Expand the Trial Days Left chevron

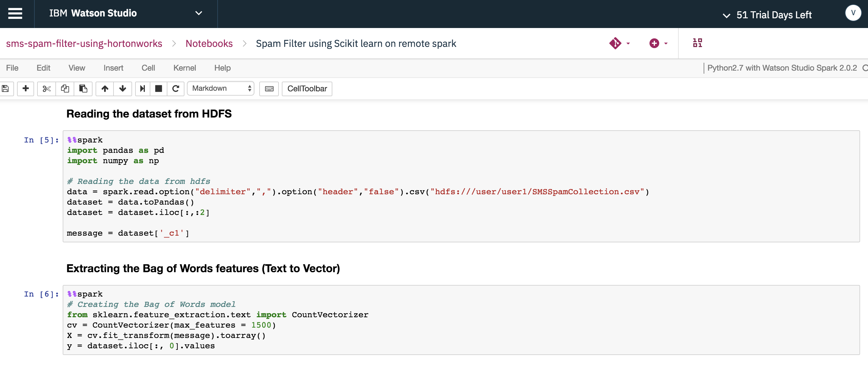(x=726, y=16)
